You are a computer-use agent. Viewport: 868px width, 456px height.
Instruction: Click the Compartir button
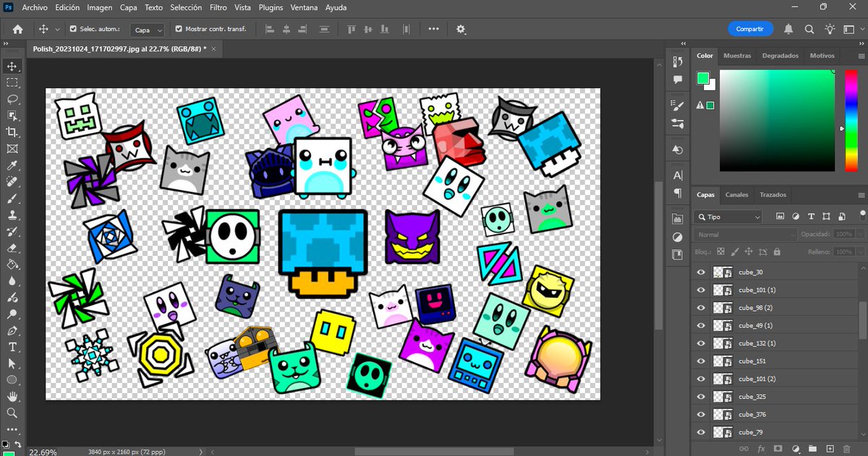point(750,29)
